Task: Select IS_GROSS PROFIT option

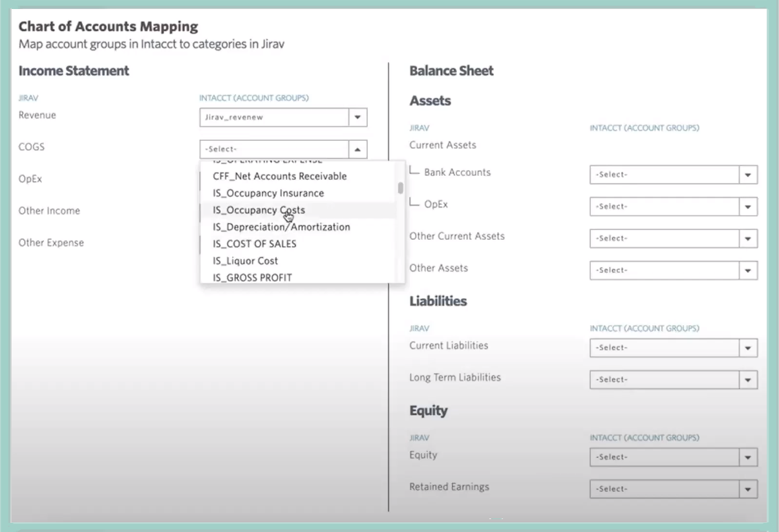Action: tap(252, 277)
